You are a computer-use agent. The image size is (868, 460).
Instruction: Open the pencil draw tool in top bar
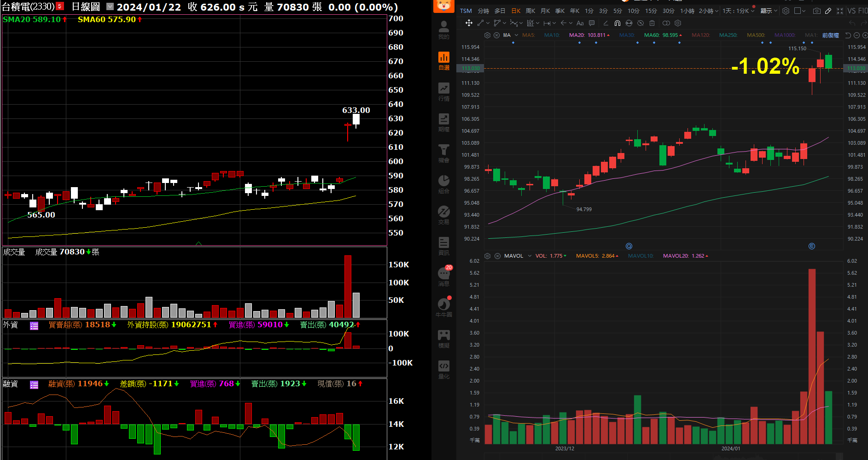point(828,11)
